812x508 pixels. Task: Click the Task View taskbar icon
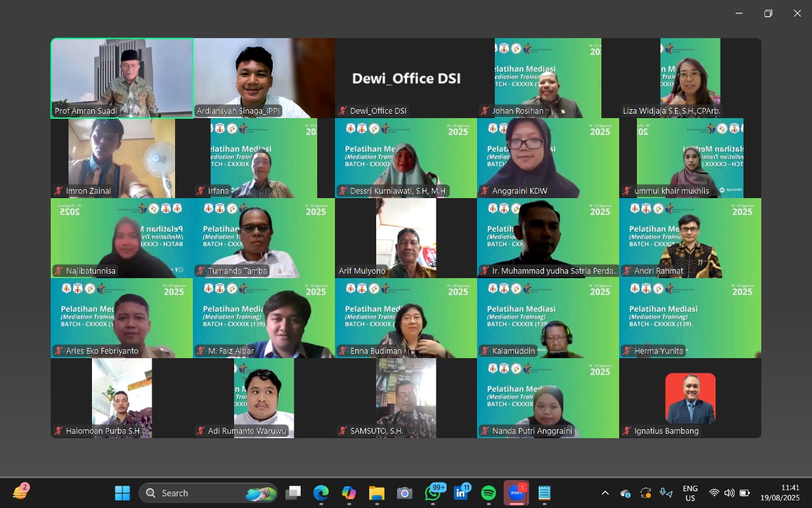293,493
